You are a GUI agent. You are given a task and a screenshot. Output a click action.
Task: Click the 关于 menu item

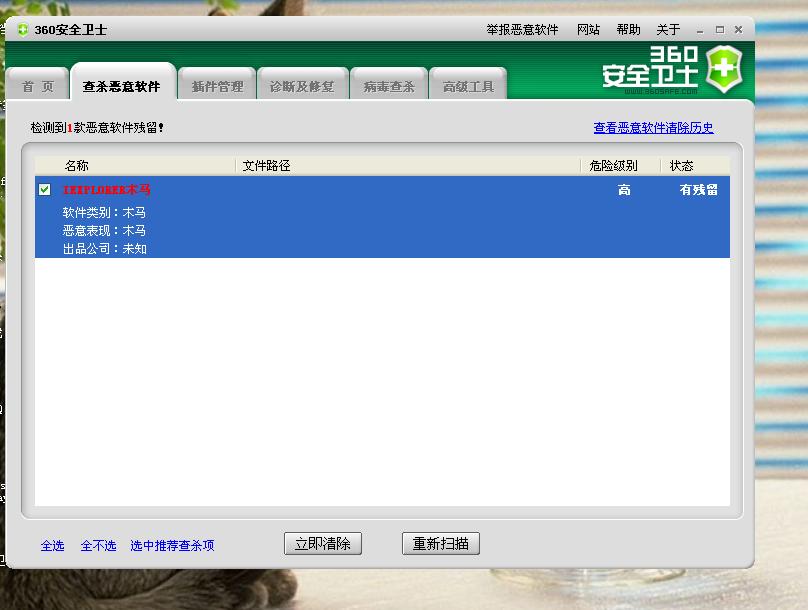point(668,30)
